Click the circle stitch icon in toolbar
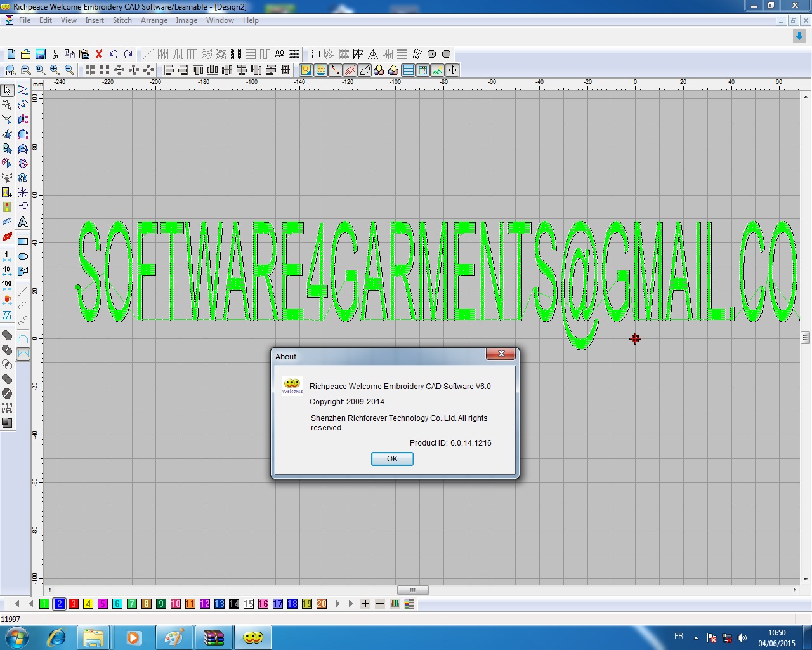812x650 pixels. pyautogui.click(x=446, y=54)
